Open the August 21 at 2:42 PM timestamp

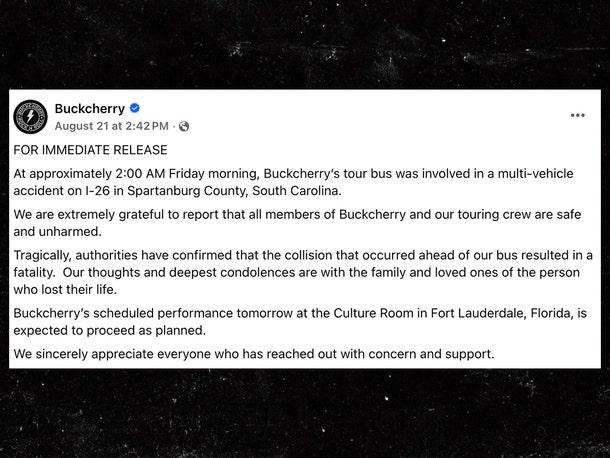[x=112, y=126]
